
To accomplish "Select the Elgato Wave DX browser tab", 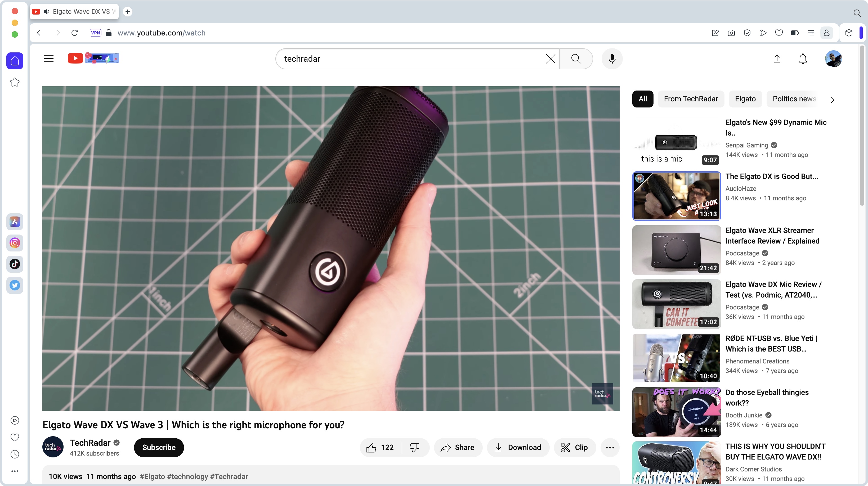I will [x=74, y=11].
